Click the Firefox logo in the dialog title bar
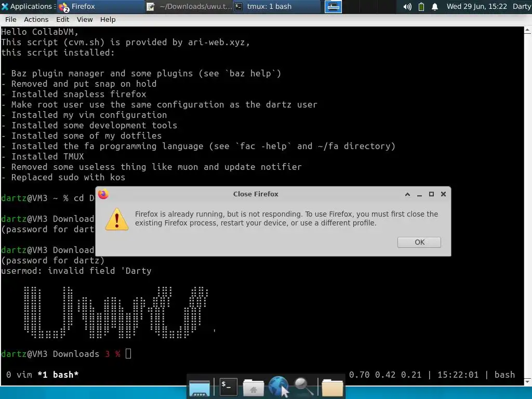Image resolution: width=532 pixels, height=399 pixels. 103,194
